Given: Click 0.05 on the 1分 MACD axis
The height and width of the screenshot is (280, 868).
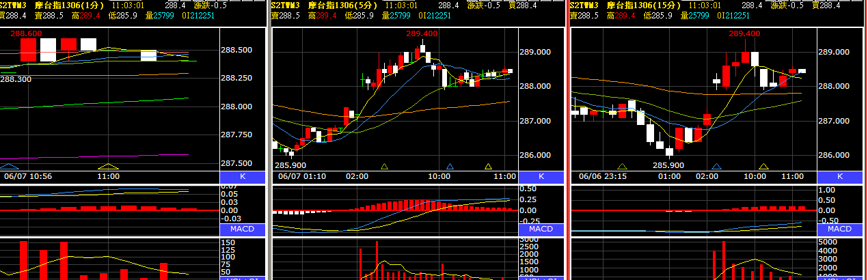Looking at the screenshot, I should pyautogui.click(x=229, y=194).
